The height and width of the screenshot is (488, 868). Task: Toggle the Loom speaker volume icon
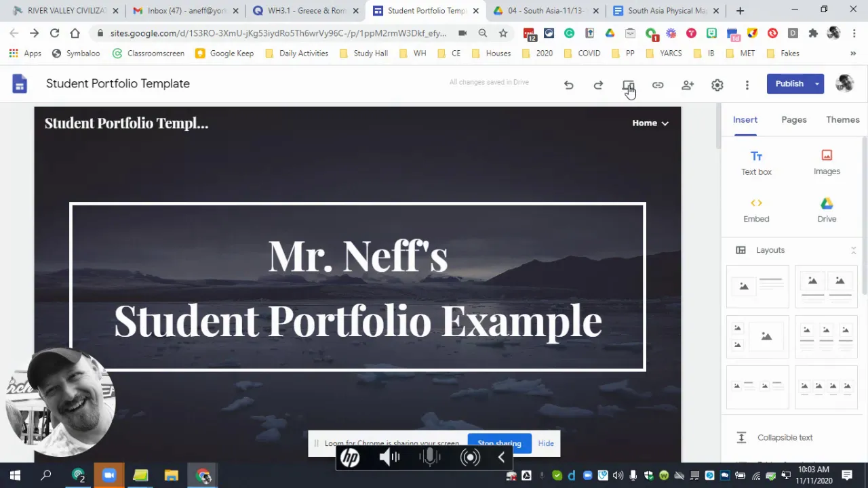389,457
